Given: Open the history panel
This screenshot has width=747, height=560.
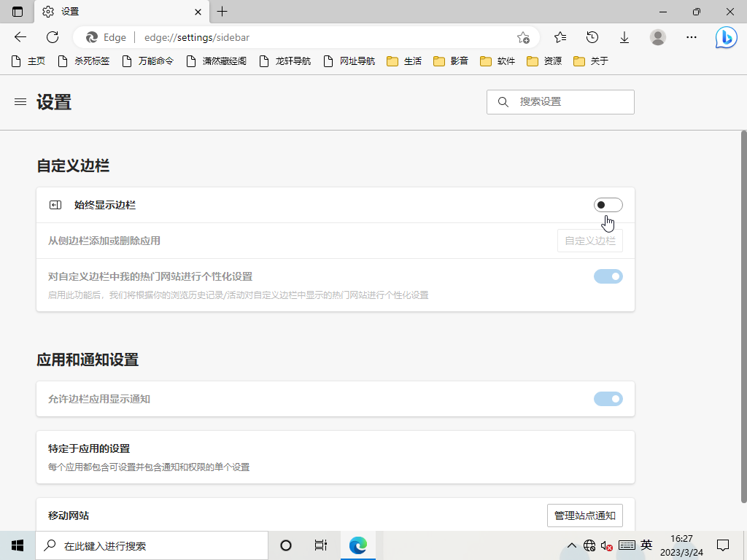Looking at the screenshot, I should (x=592, y=37).
